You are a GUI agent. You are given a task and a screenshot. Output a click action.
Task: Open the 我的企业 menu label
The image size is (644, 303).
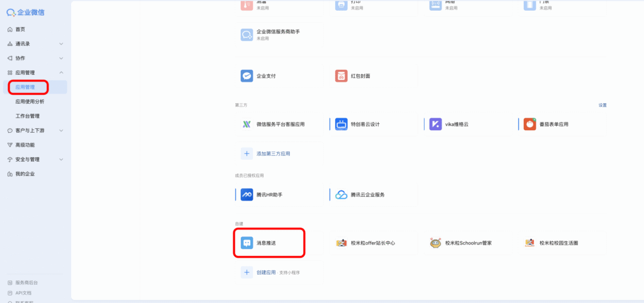[25, 174]
